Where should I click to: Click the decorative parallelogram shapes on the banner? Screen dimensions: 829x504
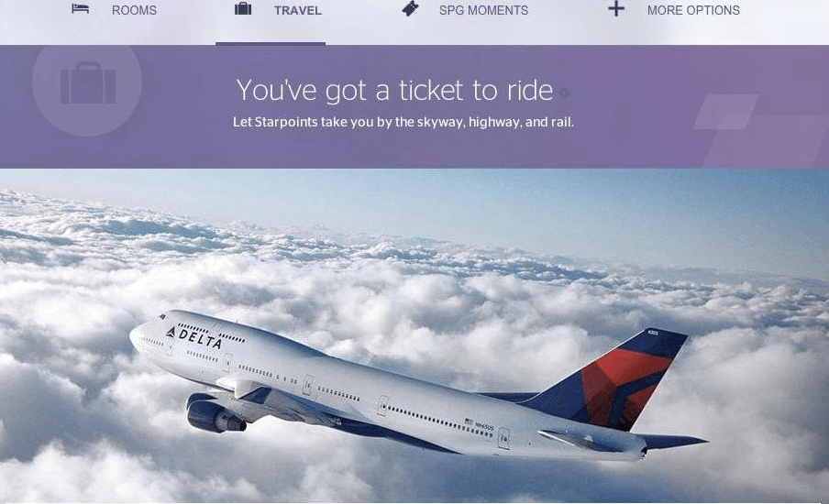(759, 130)
